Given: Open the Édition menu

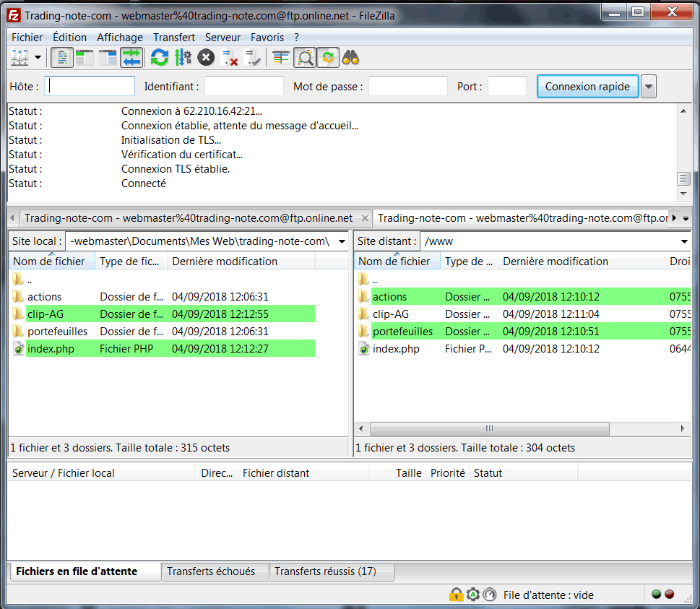Looking at the screenshot, I should (69, 38).
